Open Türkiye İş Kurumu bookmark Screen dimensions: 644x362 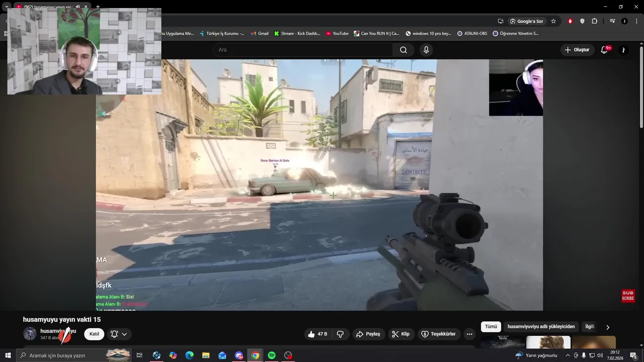coord(222,34)
